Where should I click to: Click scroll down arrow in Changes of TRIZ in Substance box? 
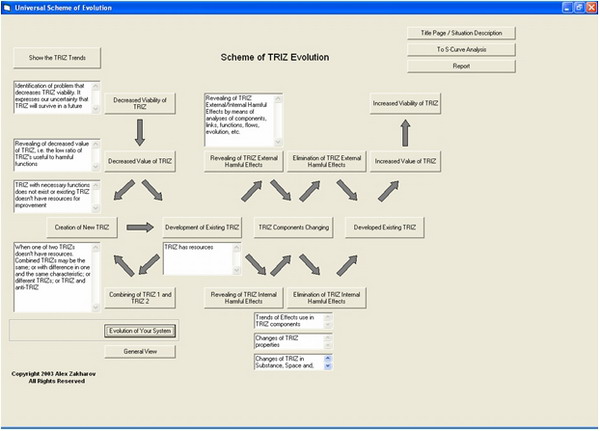tap(328, 366)
